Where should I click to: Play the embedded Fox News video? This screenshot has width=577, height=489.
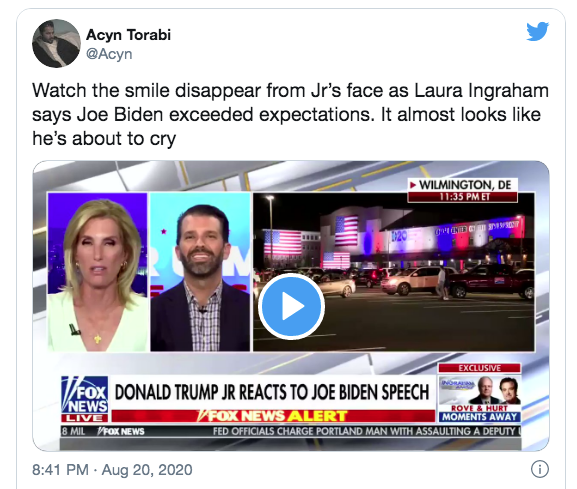tap(291, 306)
